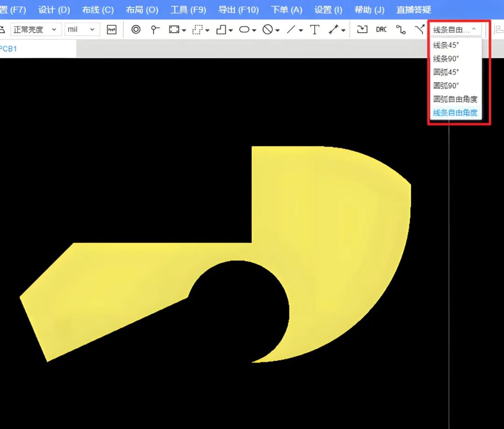Open the mil unit dropdown
This screenshot has height=429, width=504.
(82, 29)
